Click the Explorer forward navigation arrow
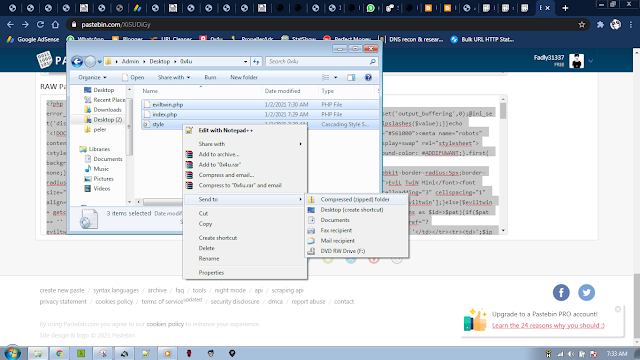 pyautogui.click(x=90, y=62)
